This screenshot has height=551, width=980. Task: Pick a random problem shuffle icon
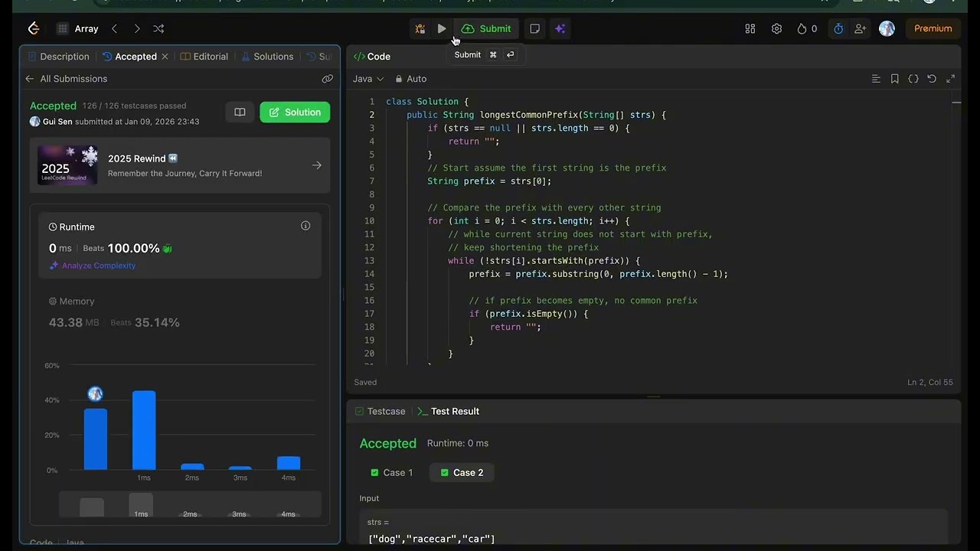158,28
